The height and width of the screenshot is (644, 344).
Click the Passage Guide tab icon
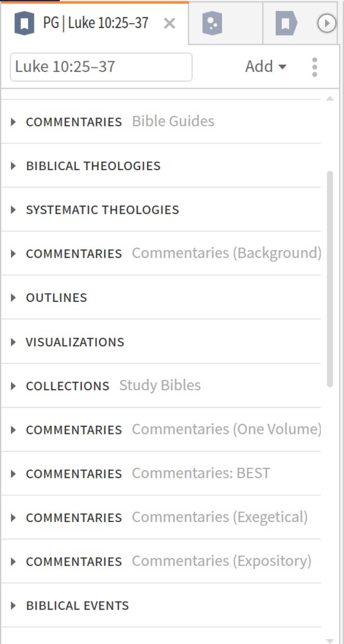pos(24,23)
